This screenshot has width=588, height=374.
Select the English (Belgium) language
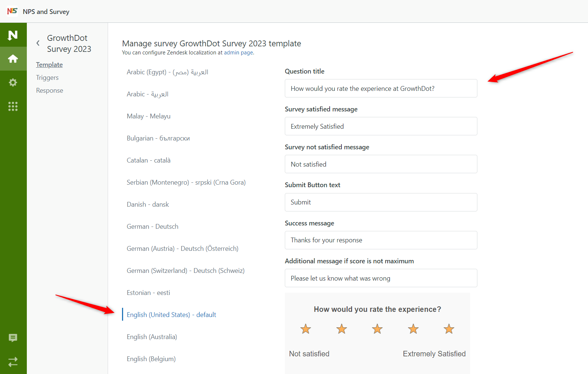click(x=151, y=359)
